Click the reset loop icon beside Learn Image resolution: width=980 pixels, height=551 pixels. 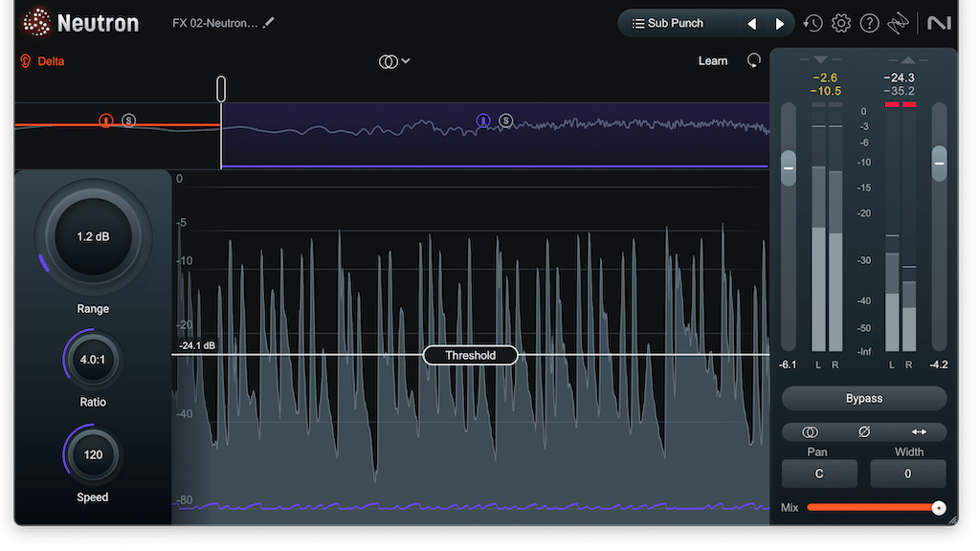754,60
